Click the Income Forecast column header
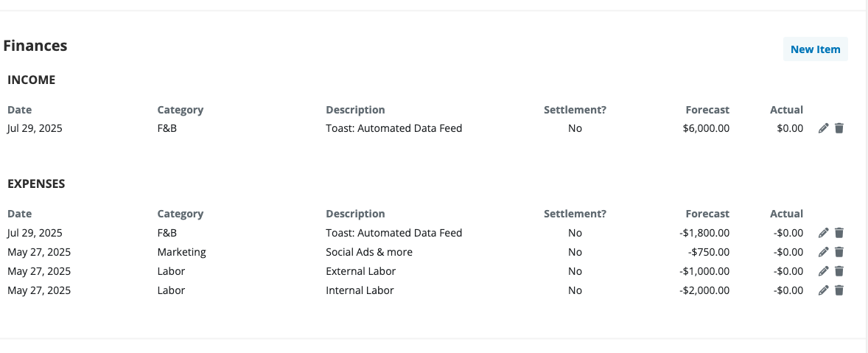The image size is (868, 353). pos(707,110)
